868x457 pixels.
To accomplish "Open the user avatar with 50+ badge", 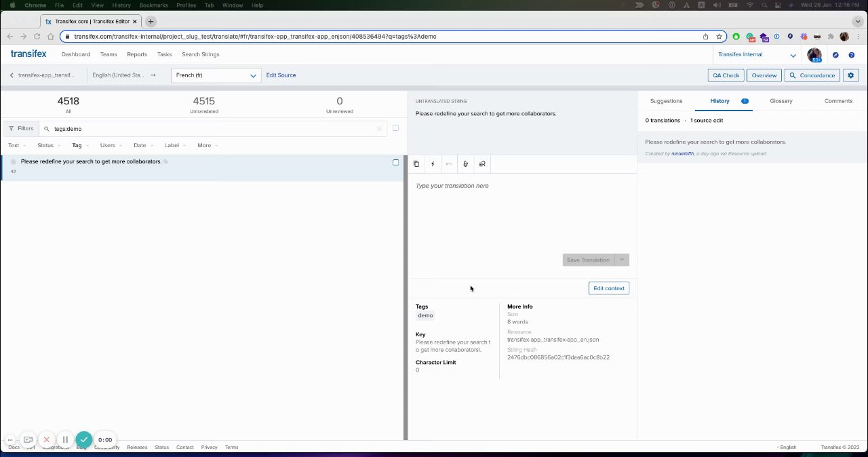I will click(814, 55).
